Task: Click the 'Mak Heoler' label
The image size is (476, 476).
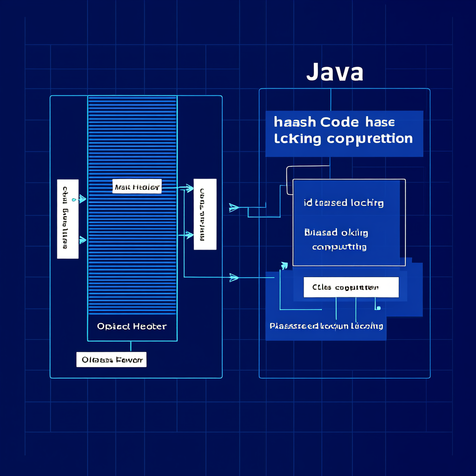Action: coord(137,187)
